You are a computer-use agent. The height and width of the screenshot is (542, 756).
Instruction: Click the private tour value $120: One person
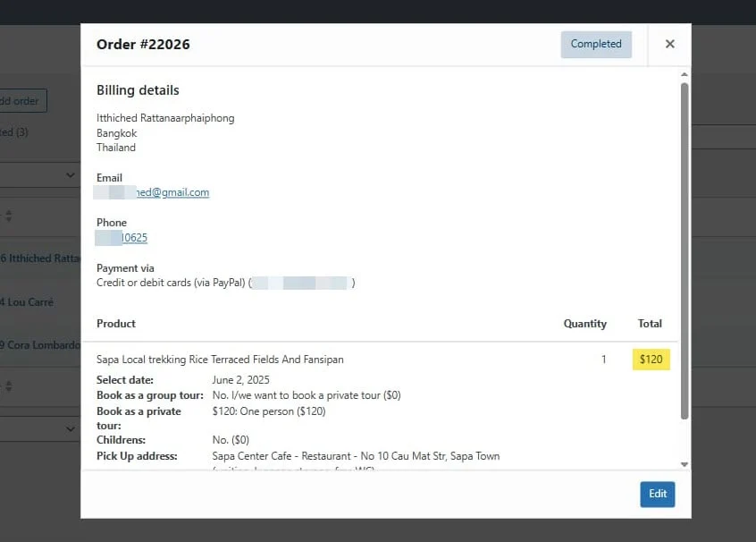tap(269, 411)
